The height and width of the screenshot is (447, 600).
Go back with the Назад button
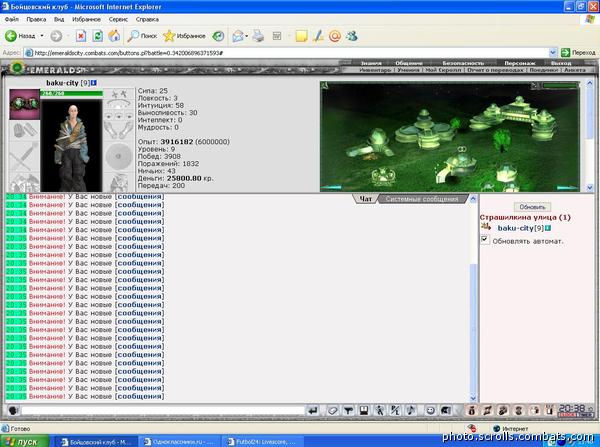point(20,36)
